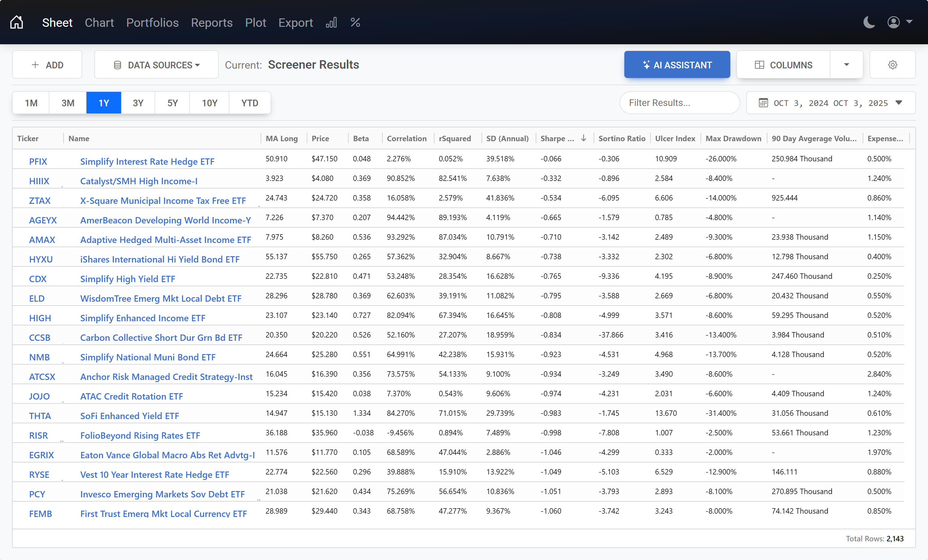This screenshot has height=560, width=928.
Task: Open the date range picker chevron
Action: click(899, 102)
